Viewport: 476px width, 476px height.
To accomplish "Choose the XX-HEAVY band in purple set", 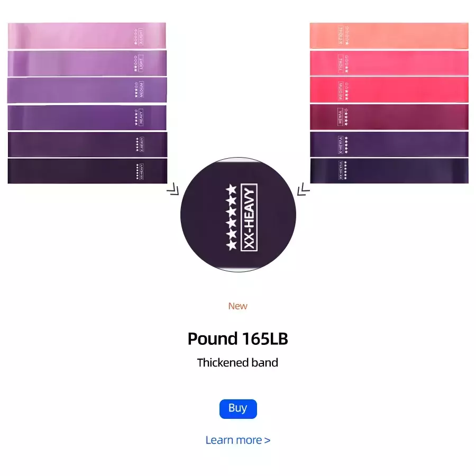I will coord(87,171).
